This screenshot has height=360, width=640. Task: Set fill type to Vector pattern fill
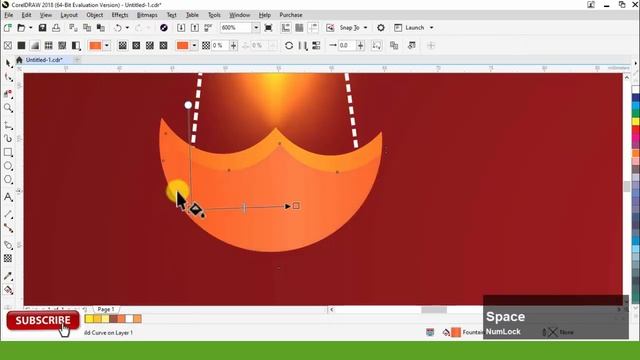coord(49,45)
